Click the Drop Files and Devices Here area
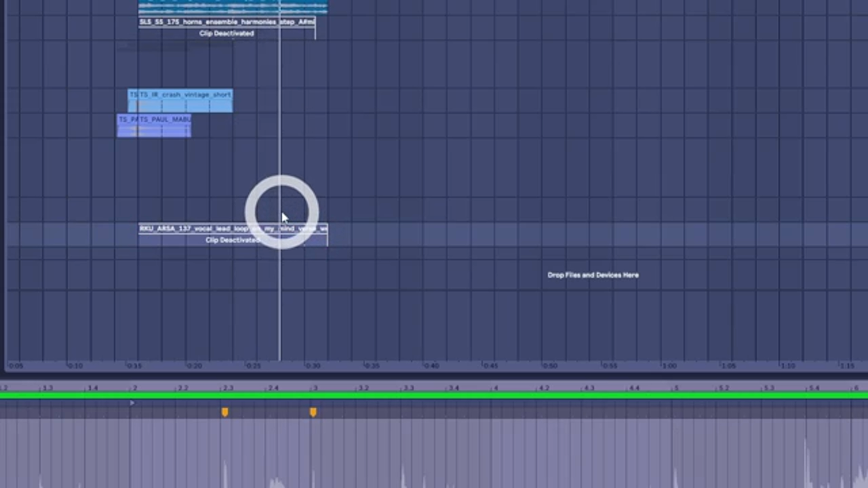Screen dimensions: 868x488 [593, 275]
